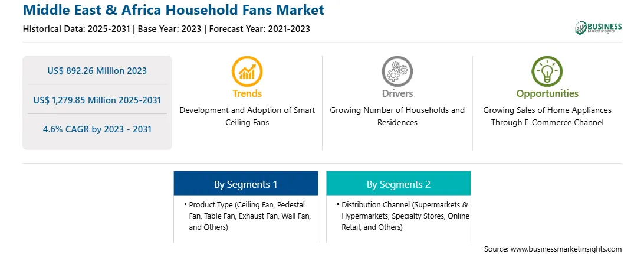Click the US$ 1,279.85 Million 2025-2031 figure
Image resolution: width=644 pixels, height=254 pixels.
(97, 100)
